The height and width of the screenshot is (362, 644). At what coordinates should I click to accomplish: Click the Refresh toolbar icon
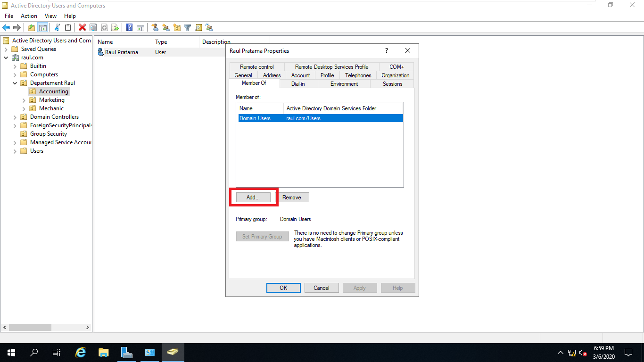[104, 28]
